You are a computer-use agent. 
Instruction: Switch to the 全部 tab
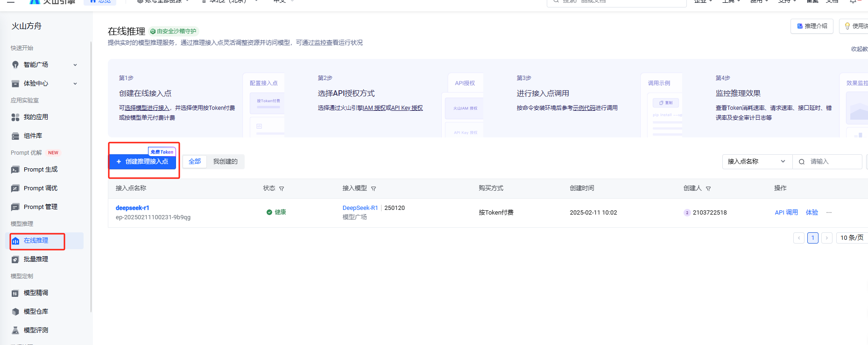195,162
